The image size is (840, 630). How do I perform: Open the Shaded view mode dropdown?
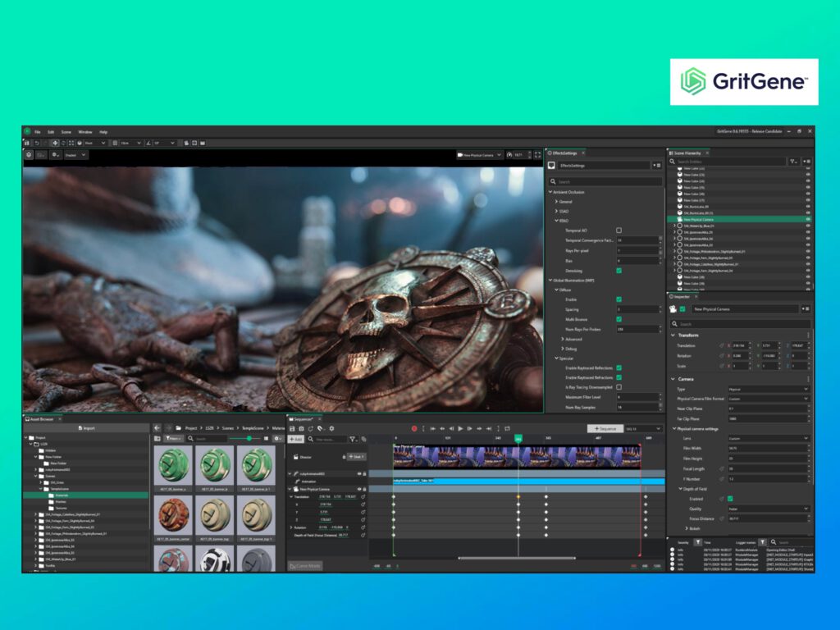(x=75, y=155)
